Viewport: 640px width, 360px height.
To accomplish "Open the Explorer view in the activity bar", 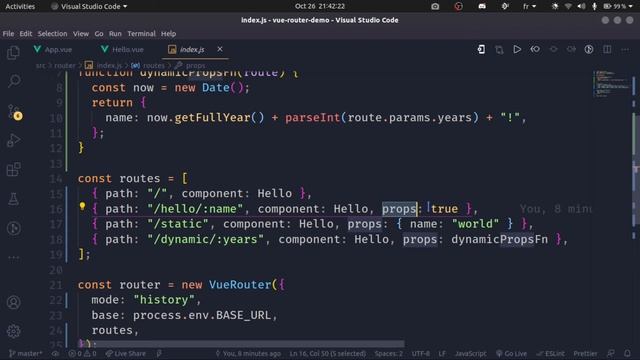I will [13, 52].
